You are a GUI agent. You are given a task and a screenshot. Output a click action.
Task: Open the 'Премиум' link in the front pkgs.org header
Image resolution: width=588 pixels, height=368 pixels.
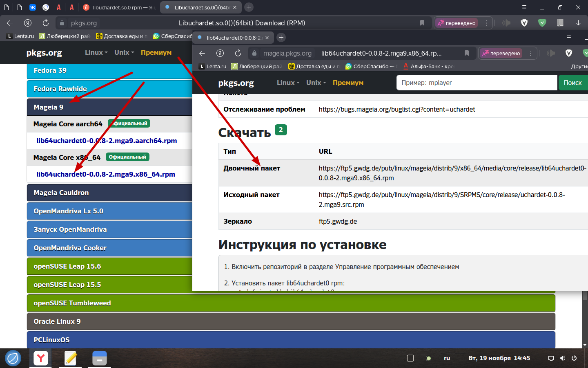pyautogui.click(x=348, y=83)
